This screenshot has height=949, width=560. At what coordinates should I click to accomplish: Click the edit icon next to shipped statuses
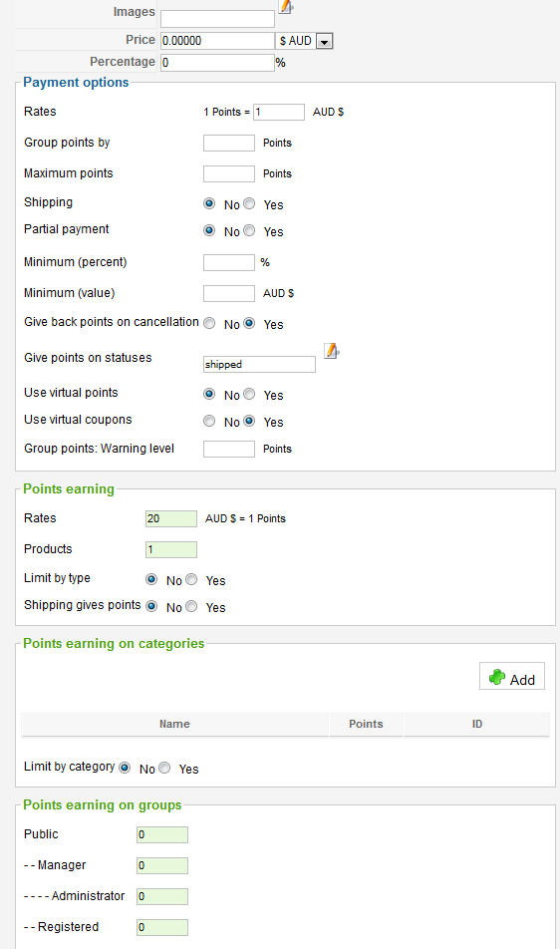tap(332, 351)
